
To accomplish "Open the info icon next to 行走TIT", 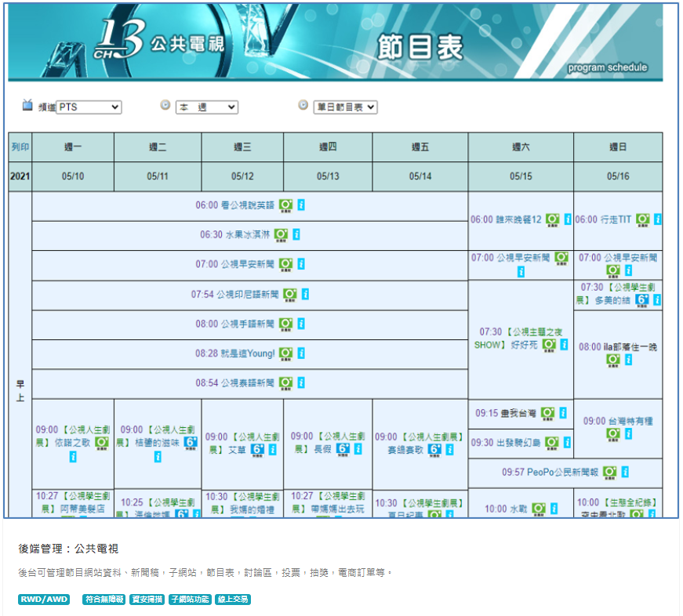I will 656,219.
